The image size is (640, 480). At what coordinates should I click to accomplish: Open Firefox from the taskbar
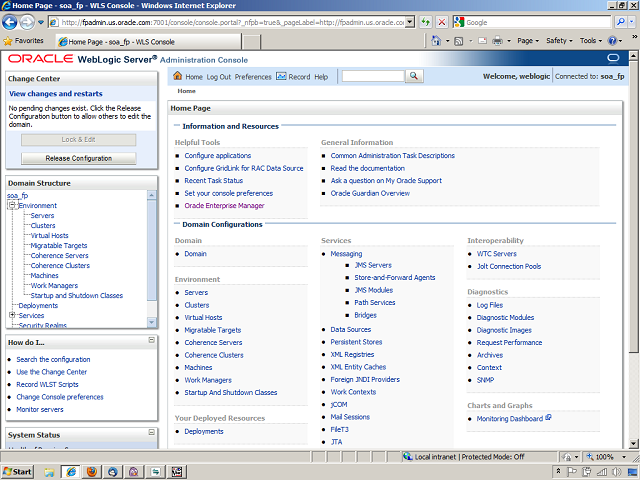[91, 471]
